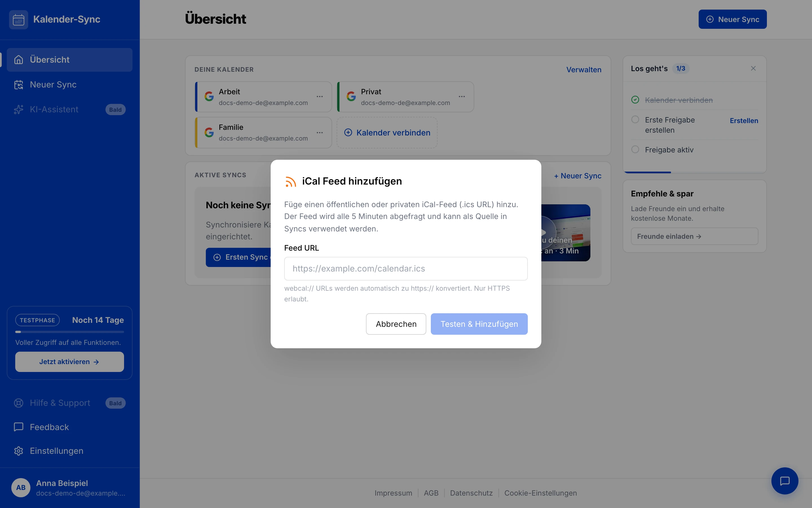Viewport: 812px width, 508px height.
Task: Click the Neuer Sync button in header
Action: click(x=732, y=19)
